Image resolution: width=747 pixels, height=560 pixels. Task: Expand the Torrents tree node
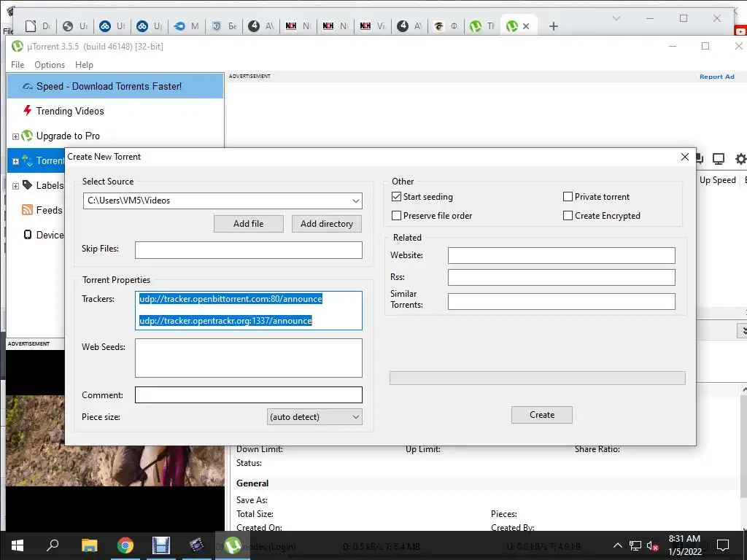pyautogui.click(x=15, y=161)
